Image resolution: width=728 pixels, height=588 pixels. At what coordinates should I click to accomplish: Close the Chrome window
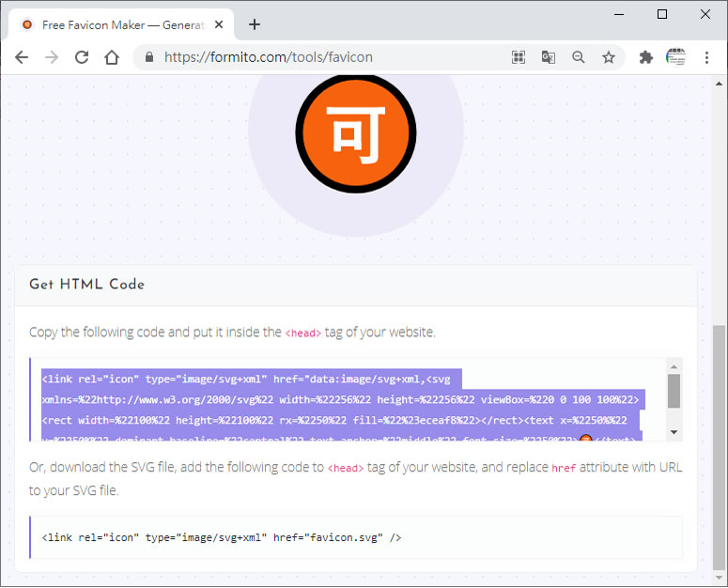coord(705,14)
